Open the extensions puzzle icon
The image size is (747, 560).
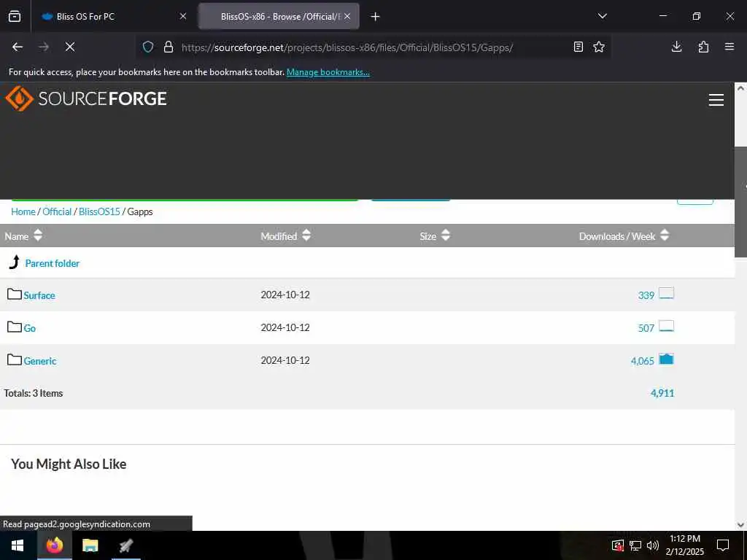(703, 47)
